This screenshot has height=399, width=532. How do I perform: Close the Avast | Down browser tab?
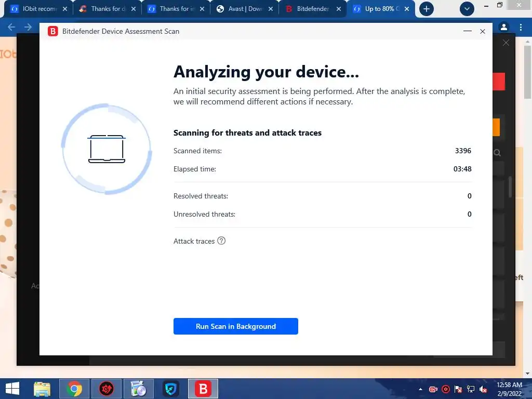(x=270, y=9)
